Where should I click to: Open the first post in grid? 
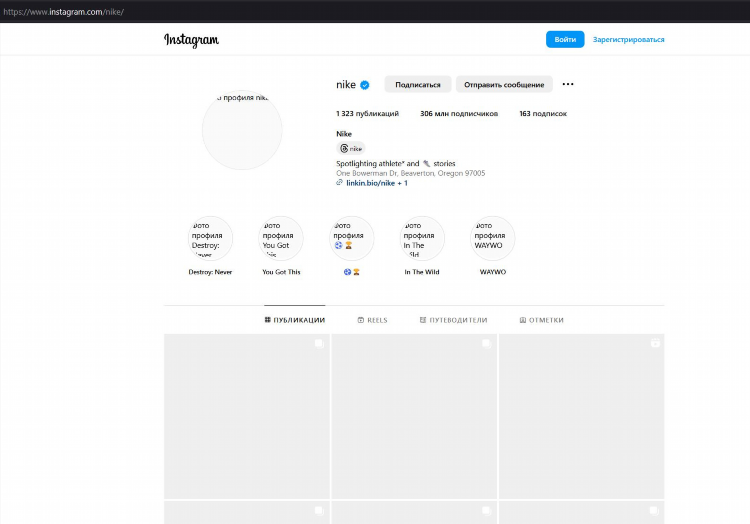tap(247, 416)
